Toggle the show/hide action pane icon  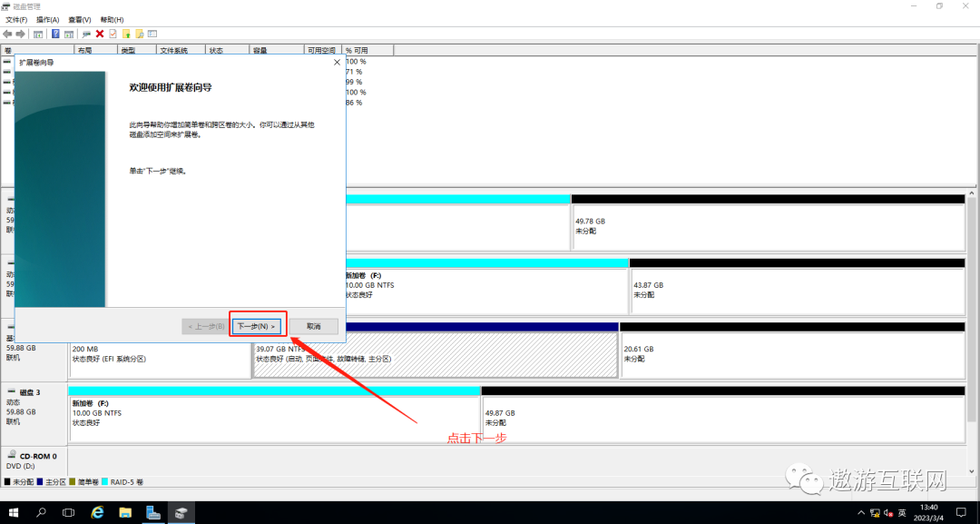click(x=69, y=34)
